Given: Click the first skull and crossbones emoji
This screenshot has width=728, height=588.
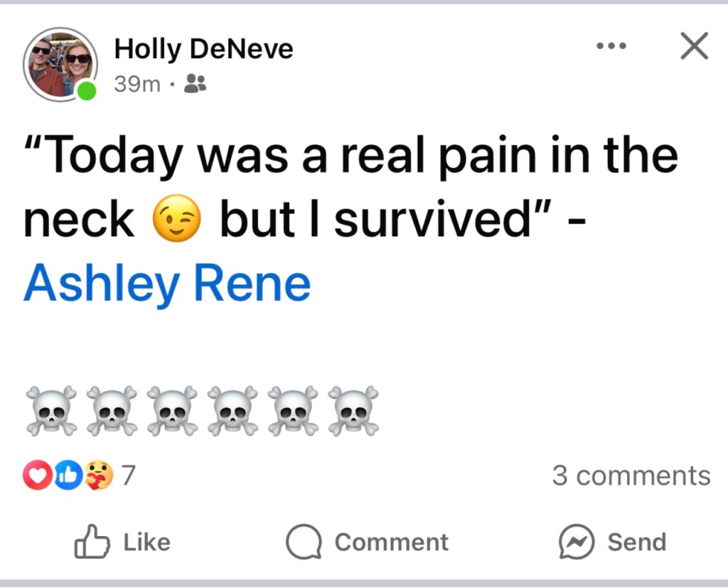Looking at the screenshot, I should pyautogui.click(x=51, y=411).
